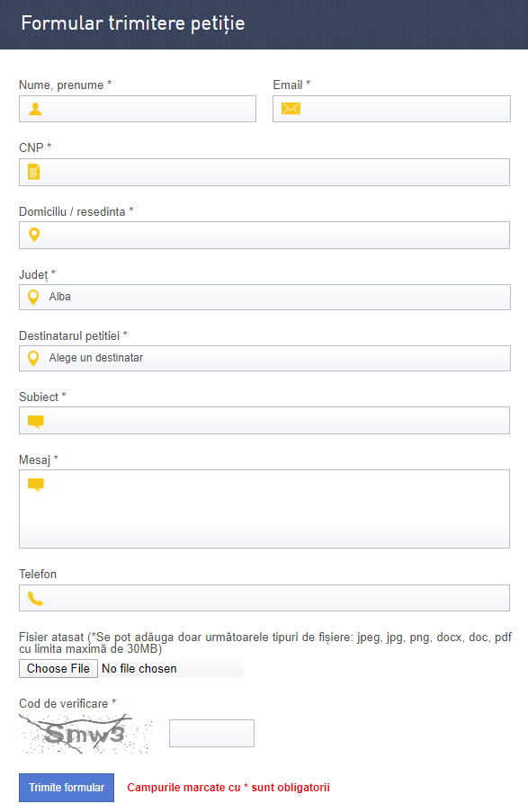Viewport: 528px width, 812px height.
Task: Focus the Cod de verificare input box
Action: click(x=212, y=733)
